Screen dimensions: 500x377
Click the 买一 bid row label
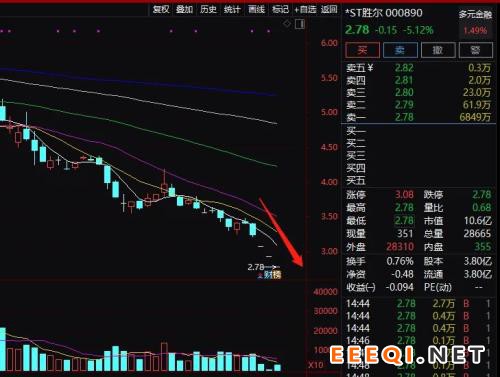coord(356,131)
